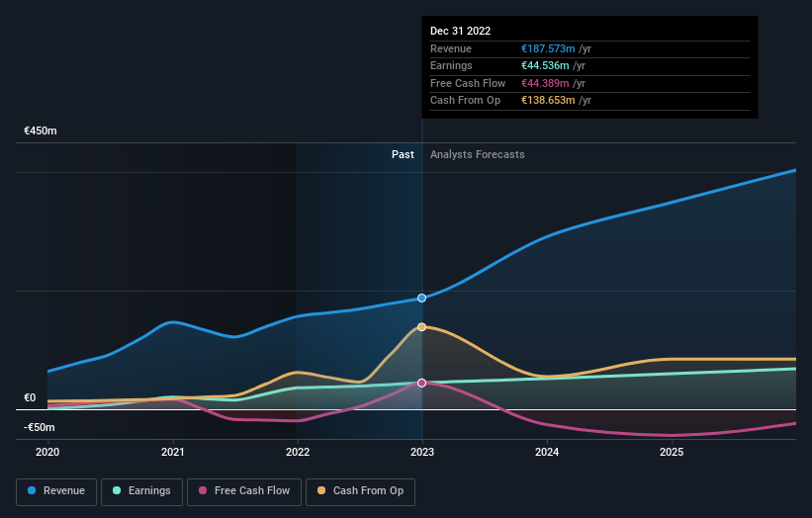Select the 2021 x-axis label
This screenshot has height=518, width=812.
(172, 453)
